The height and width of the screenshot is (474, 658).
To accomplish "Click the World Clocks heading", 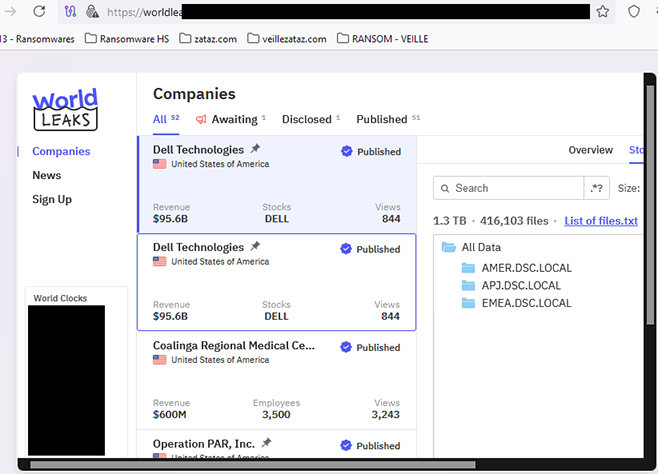I will tap(60, 298).
